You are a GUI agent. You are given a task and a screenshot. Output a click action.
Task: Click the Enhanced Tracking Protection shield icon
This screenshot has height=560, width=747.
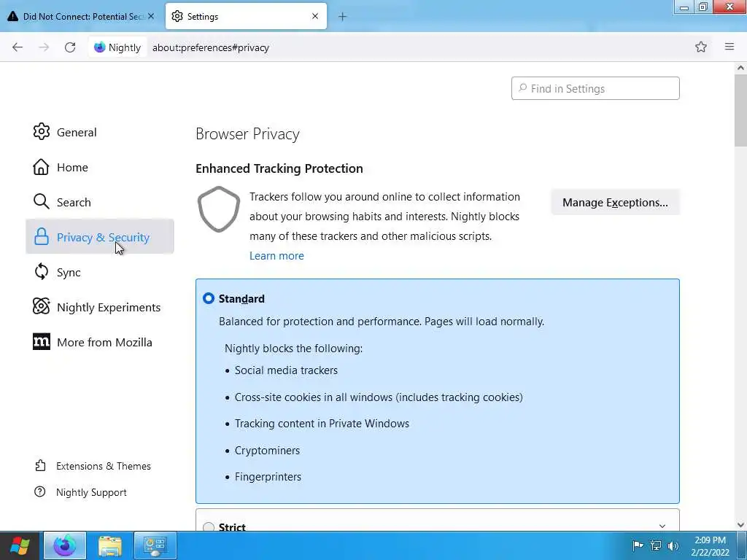point(219,209)
